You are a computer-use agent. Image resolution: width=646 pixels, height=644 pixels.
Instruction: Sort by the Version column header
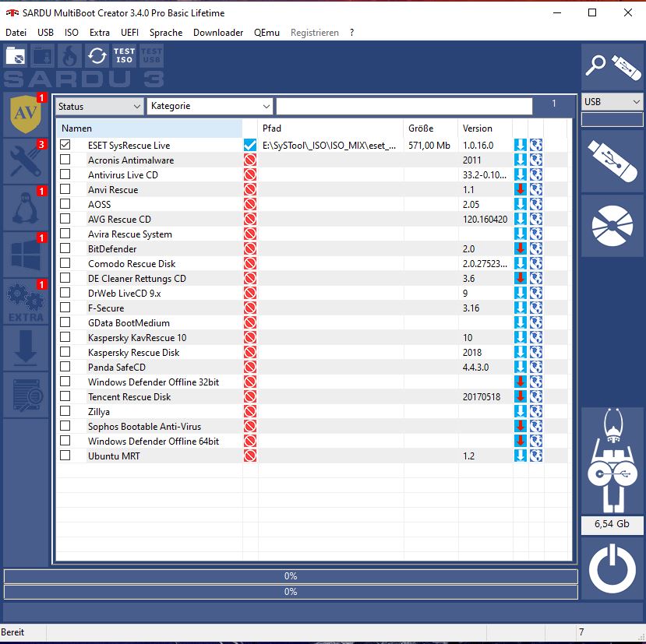pyautogui.click(x=485, y=128)
